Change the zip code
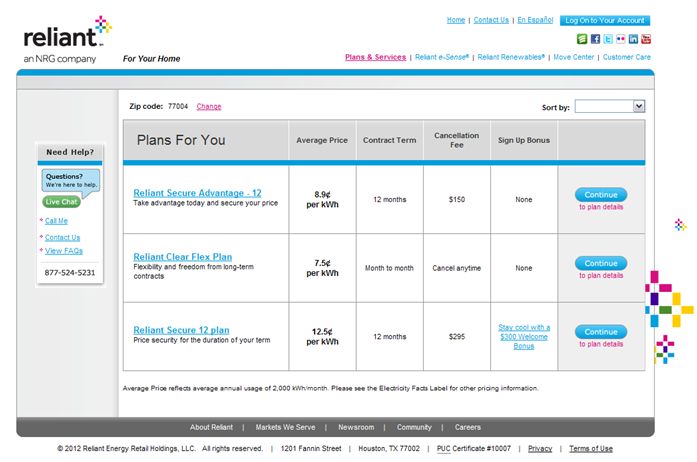This screenshot has width=697, height=462. pos(209,107)
